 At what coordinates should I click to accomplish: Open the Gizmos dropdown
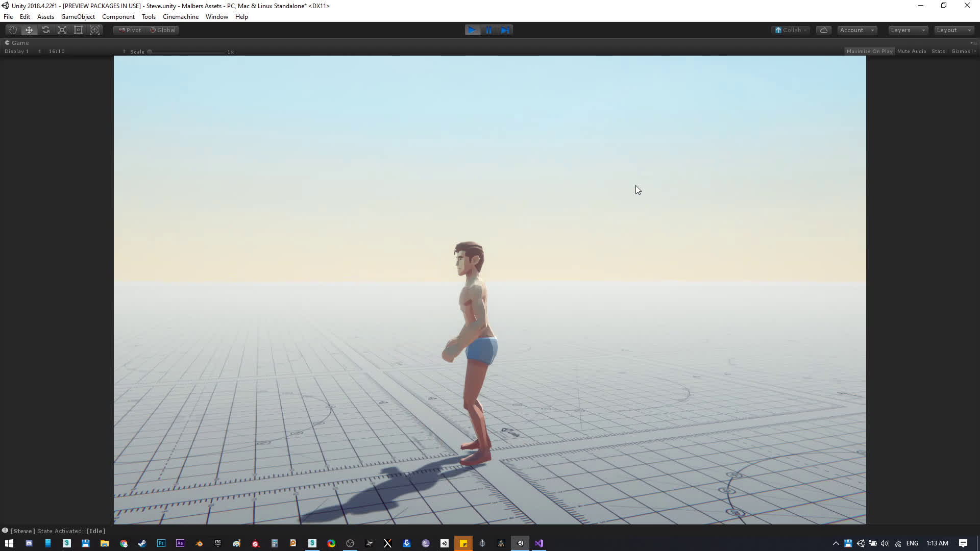coord(963,52)
